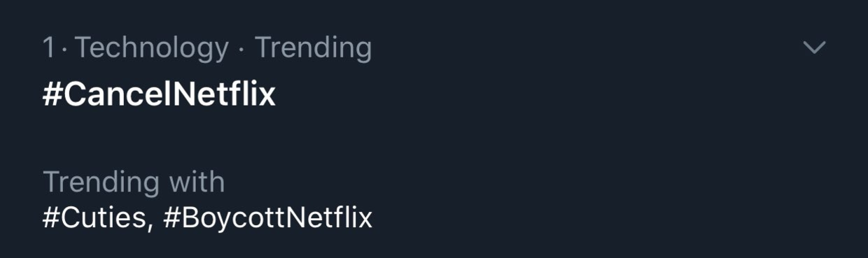The height and width of the screenshot is (258, 868).
Task: Click the word Netflix in #BoycottNetflix
Action: (330, 217)
